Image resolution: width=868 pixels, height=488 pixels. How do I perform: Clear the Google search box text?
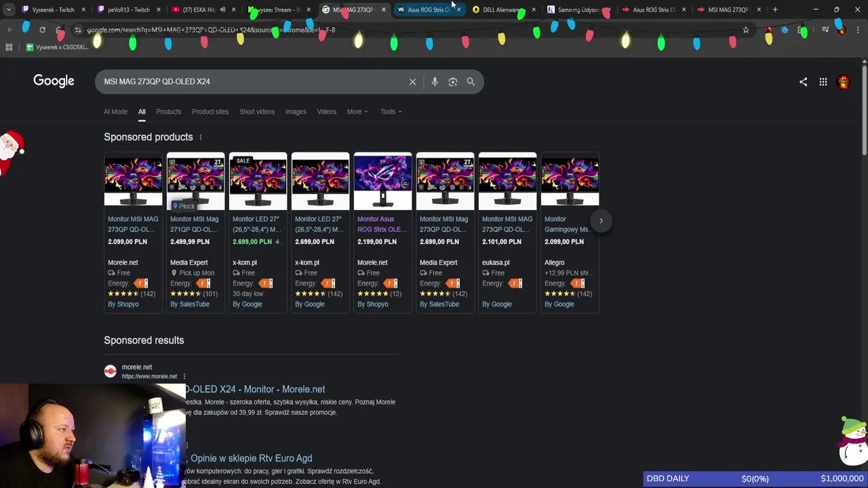[412, 82]
